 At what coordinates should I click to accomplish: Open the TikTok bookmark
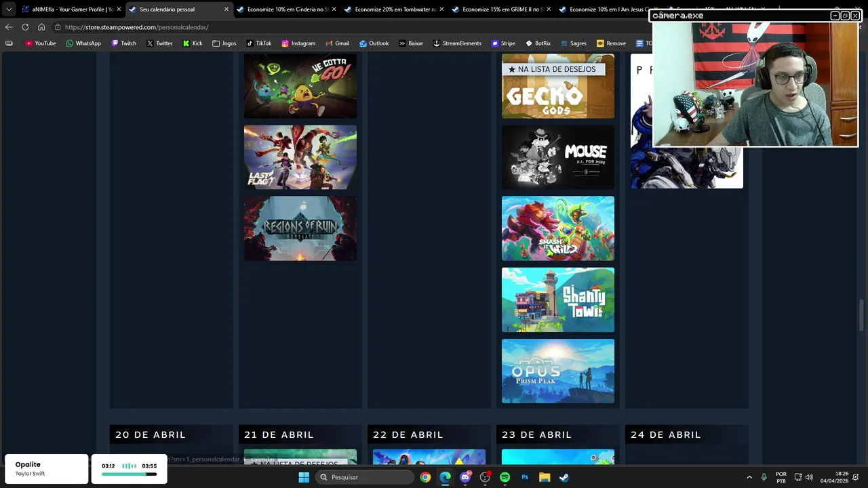click(258, 43)
